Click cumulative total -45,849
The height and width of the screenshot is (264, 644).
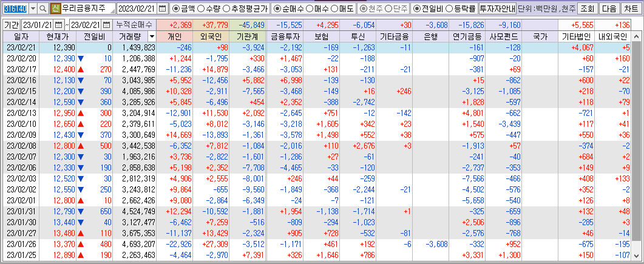(248, 25)
